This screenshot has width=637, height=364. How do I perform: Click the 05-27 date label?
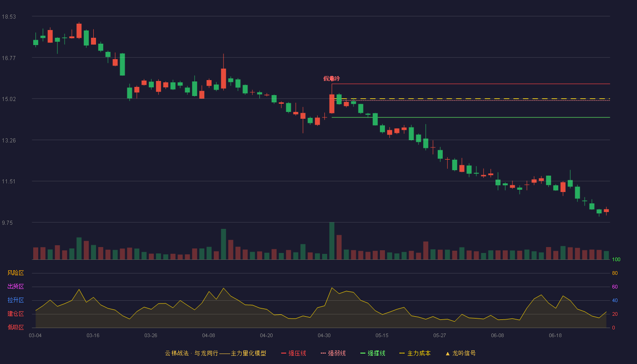[x=440, y=335]
